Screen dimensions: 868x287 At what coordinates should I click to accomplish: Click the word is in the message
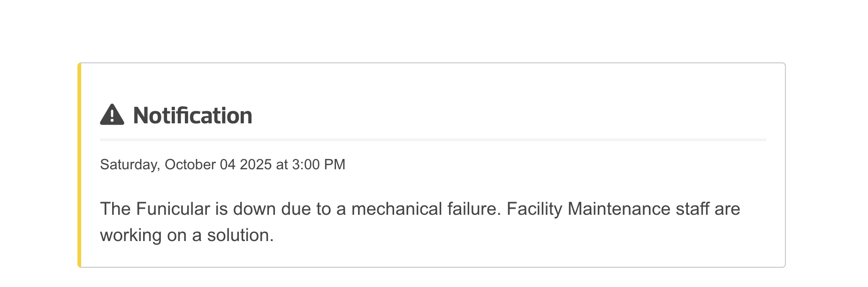pyautogui.click(x=221, y=209)
